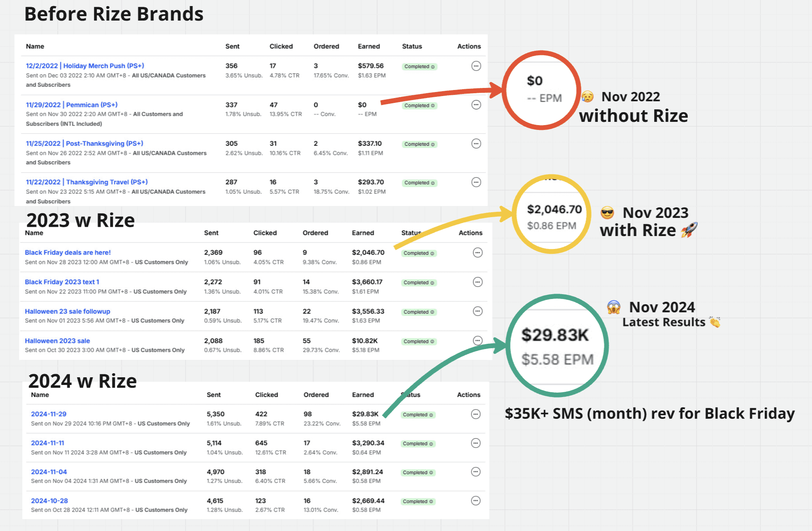
Task: Open the Halloween 23 sale followup campaign
Action: pyautogui.click(x=67, y=311)
